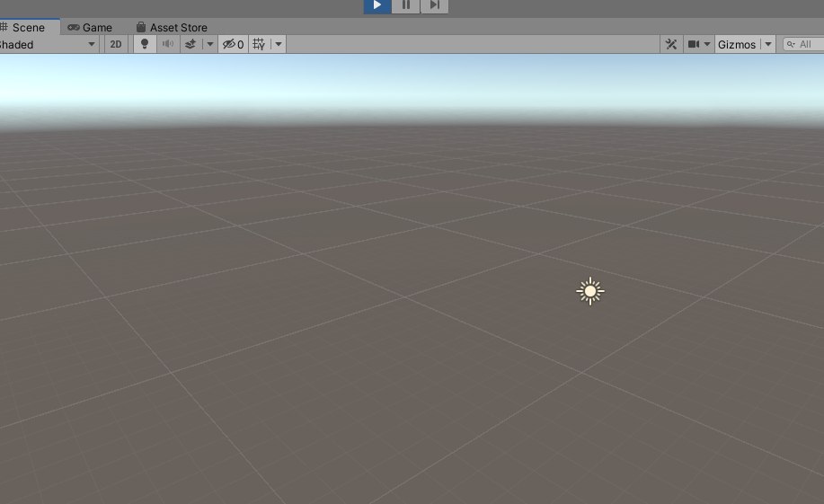Switch to the Scene tab
The image size is (824, 504).
tap(29, 27)
